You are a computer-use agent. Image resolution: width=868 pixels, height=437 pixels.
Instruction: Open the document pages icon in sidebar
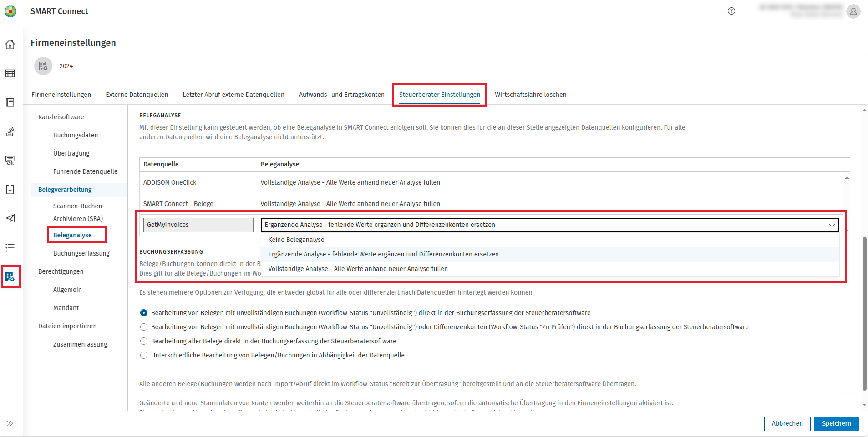[10, 102]
